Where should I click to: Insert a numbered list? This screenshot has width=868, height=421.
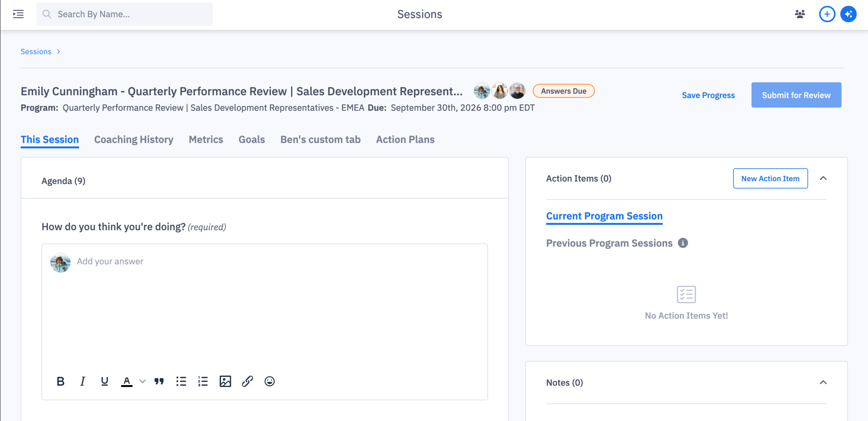[203, 381]
